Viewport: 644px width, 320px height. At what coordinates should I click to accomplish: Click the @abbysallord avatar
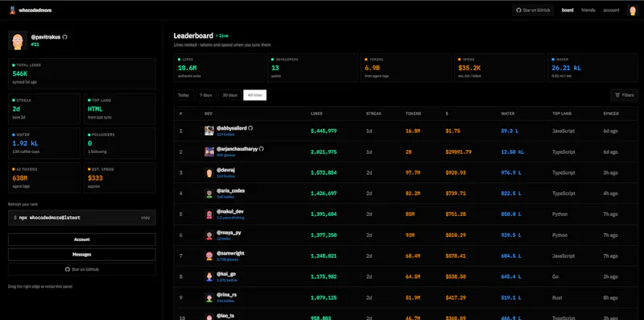point(209,131)
